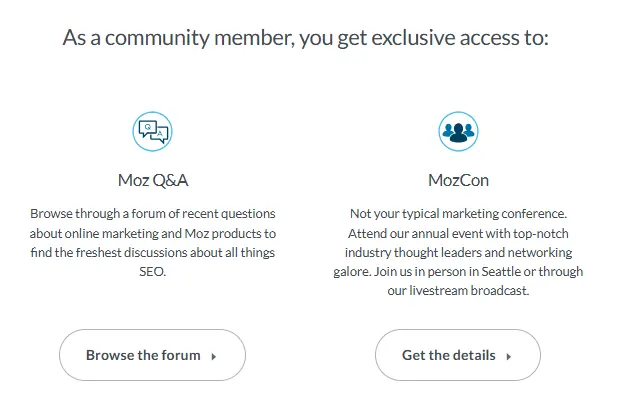Click the MozCon people group icon
This screenshot has width=622, height=408.
tap(458, 131)
